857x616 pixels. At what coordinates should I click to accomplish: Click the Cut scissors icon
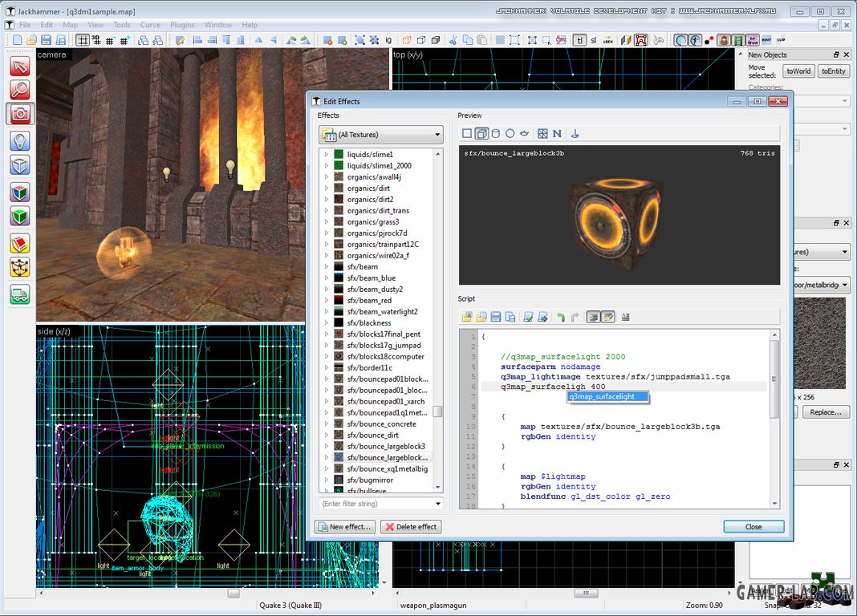click(x=453, y=40)
